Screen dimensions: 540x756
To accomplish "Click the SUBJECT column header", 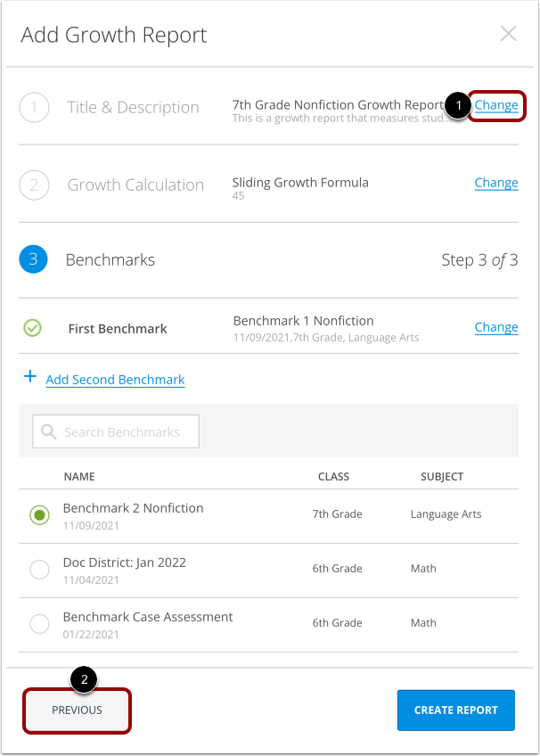I will (x=441, y=476).
